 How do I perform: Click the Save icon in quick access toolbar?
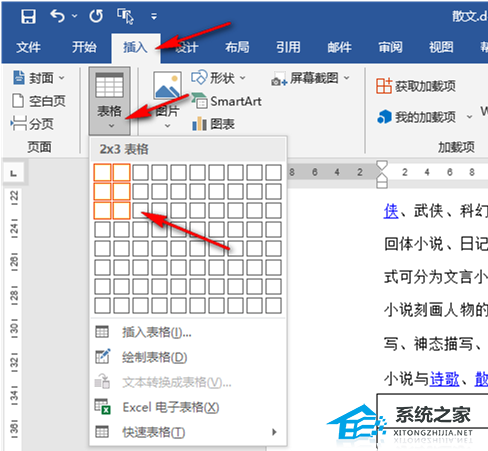pos(28,16)
